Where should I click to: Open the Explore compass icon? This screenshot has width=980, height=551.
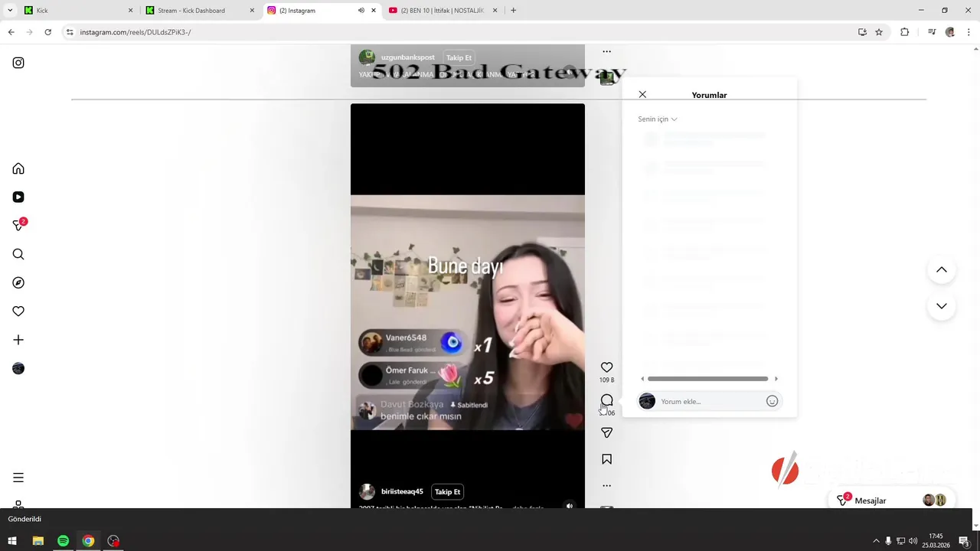click(x=18, y=282)
